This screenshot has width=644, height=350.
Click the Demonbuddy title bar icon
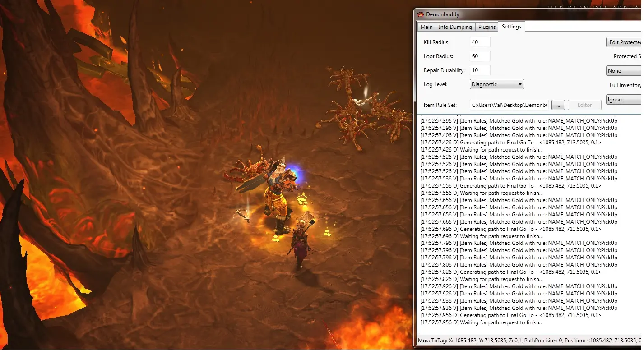tap(421, 14)
